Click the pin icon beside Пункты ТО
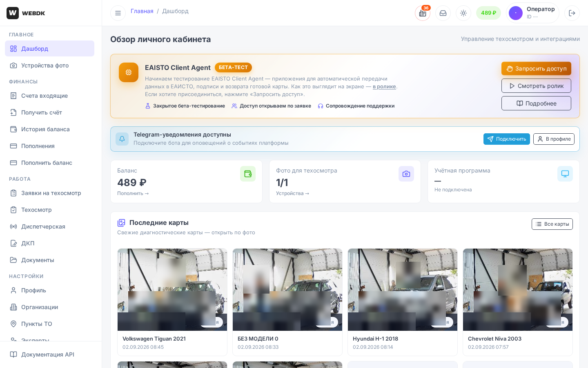588x368 pixels. tap(13, 324)
